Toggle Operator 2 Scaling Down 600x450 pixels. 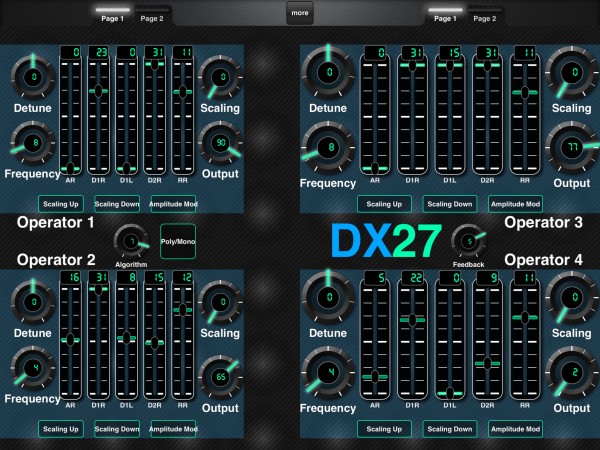click(x=117, y=429)
